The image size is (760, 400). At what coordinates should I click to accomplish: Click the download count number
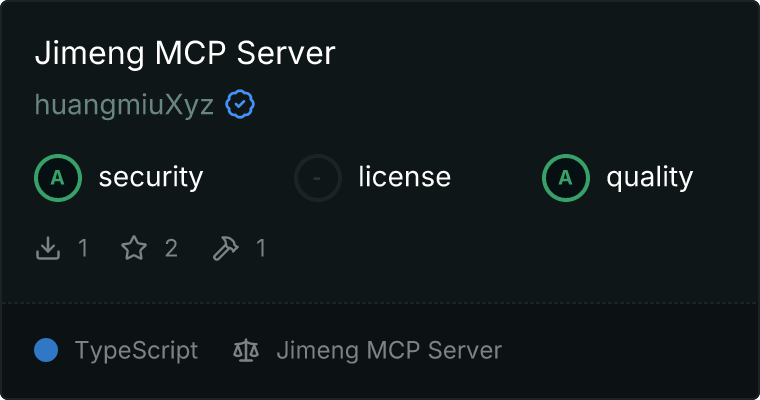83,248
